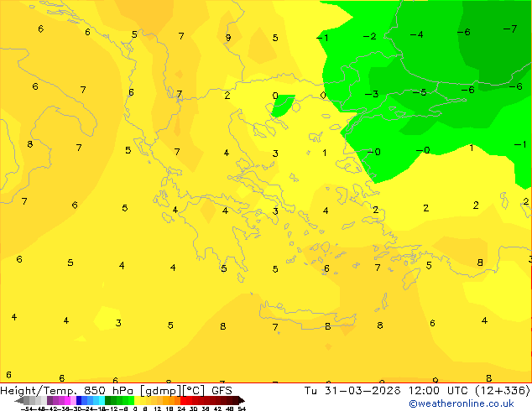Click the '(12+336)' forecast hour text

click(x=503, y=391)
